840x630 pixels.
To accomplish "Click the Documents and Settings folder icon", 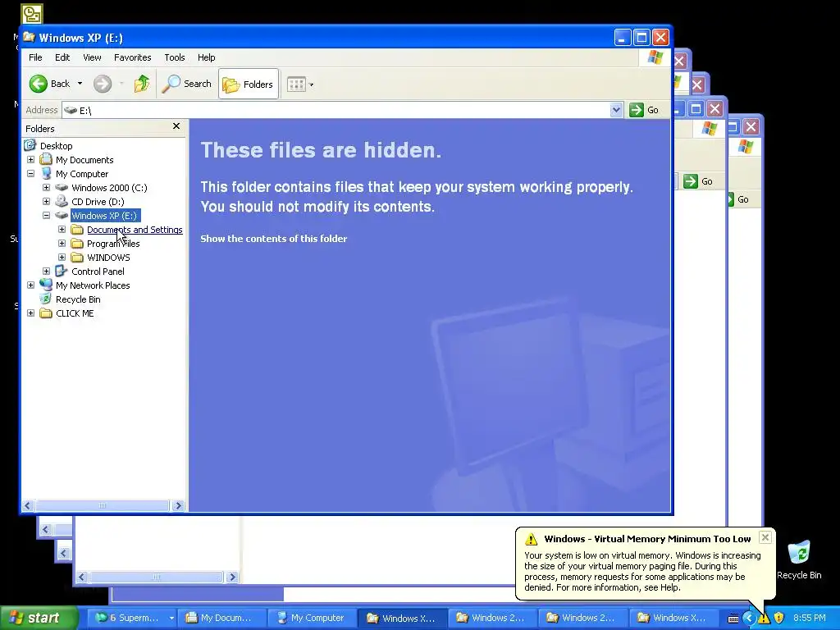I will pos(77,230).
